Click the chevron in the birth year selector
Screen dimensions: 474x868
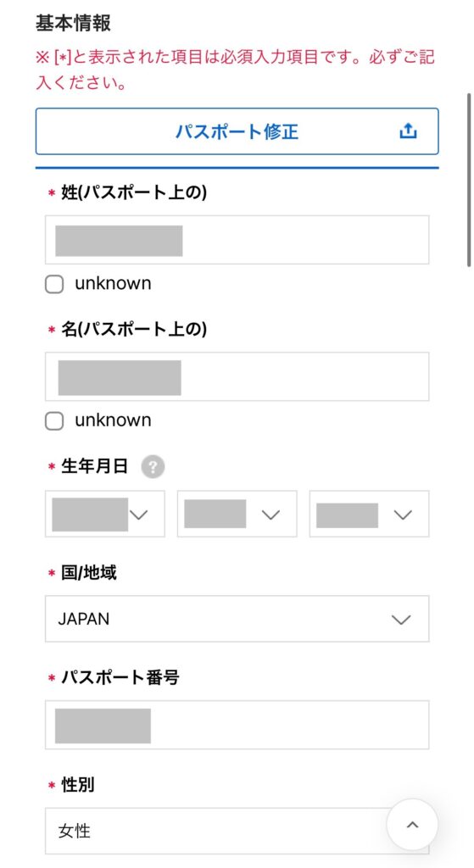coord(138,515)
